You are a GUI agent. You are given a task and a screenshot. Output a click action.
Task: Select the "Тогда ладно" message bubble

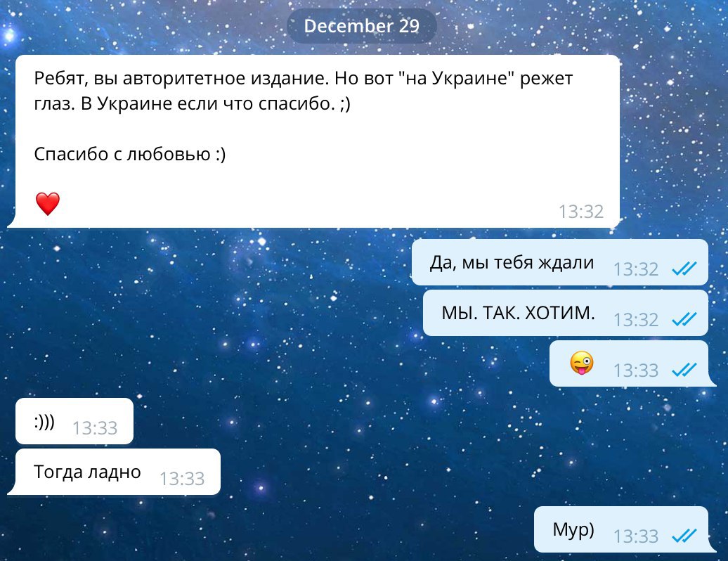[115, 472]
